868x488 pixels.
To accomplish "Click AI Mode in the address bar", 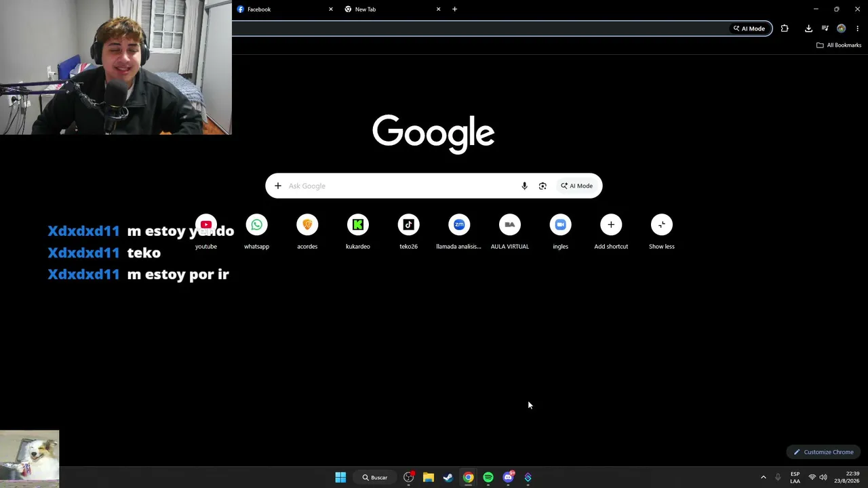I will (x=749, y=28).
